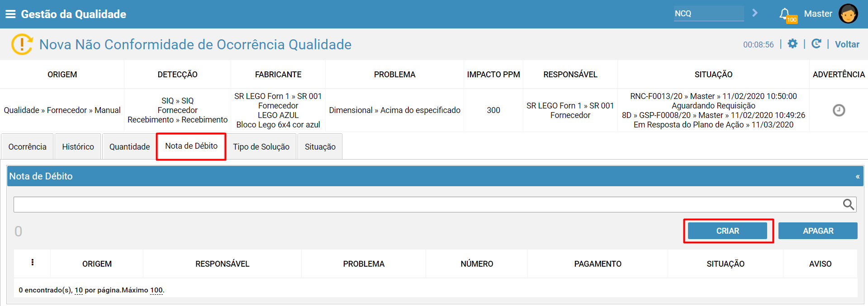Open the notifications bell icon

[x=785, y=14]
